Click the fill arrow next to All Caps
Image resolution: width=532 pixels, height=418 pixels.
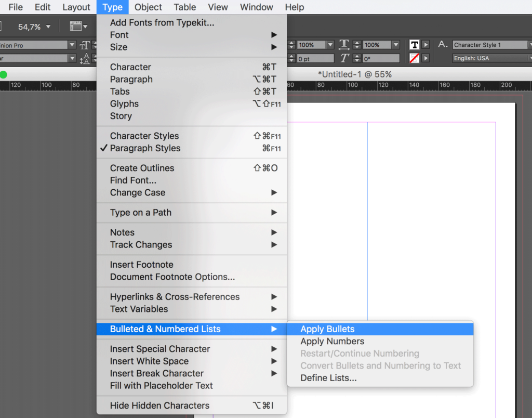pyautogui.click(x=425, y=44)
